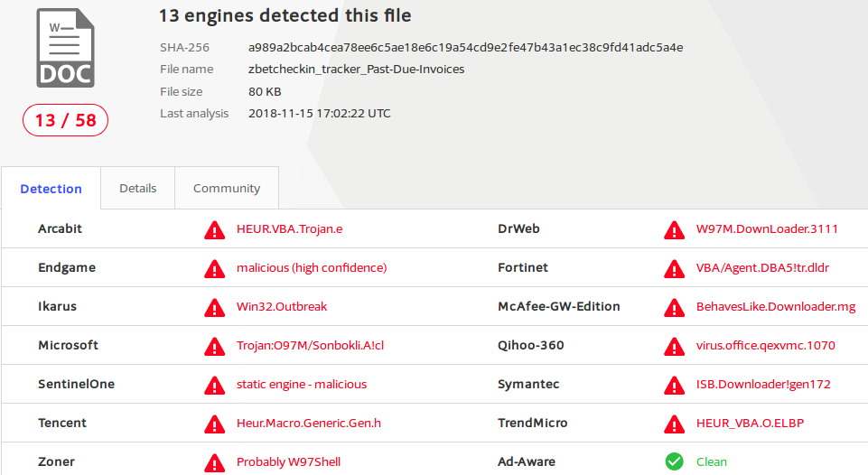Image resolution: width=868 pixels, height=475 pixels.
Task: Click the static engine - malicious result
Action: pos(302,384)
